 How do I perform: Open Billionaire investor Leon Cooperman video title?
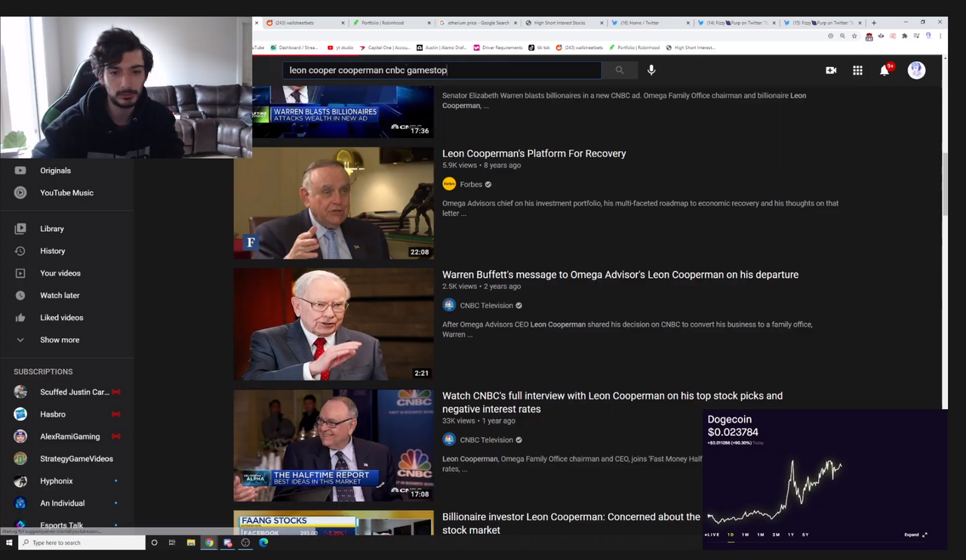click(571, 524)
